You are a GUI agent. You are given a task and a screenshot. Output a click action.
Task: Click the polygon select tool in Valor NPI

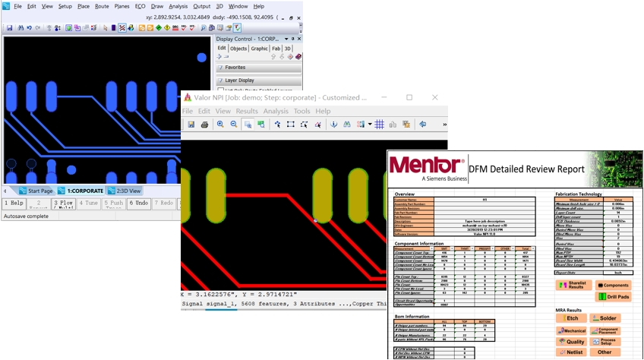305,124
